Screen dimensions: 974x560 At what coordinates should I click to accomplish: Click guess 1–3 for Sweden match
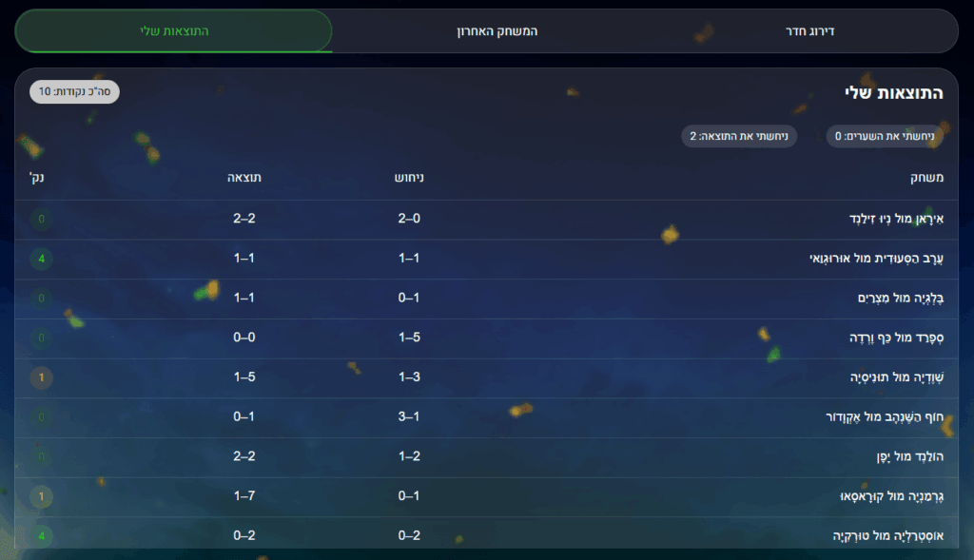[409, 377]
